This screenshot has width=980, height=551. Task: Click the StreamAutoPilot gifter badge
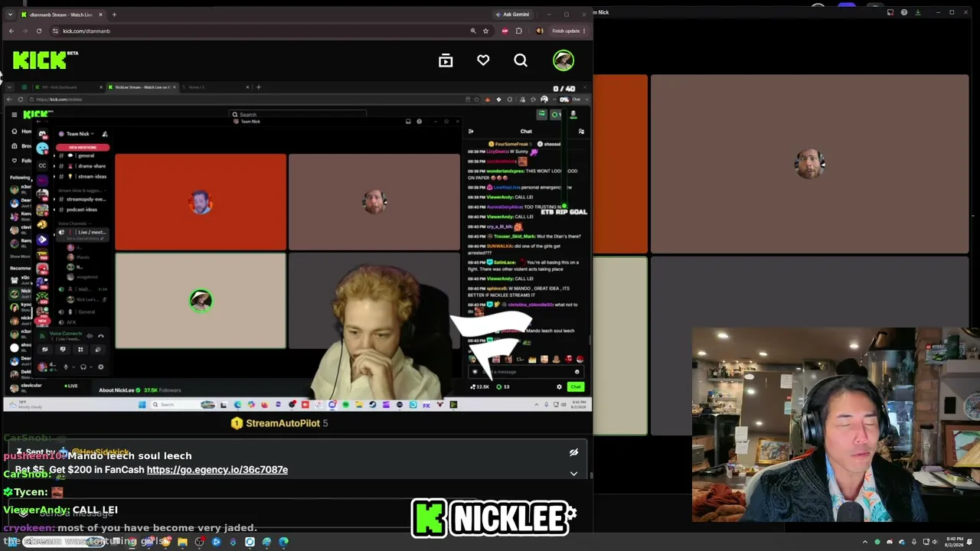coord(237,423)
